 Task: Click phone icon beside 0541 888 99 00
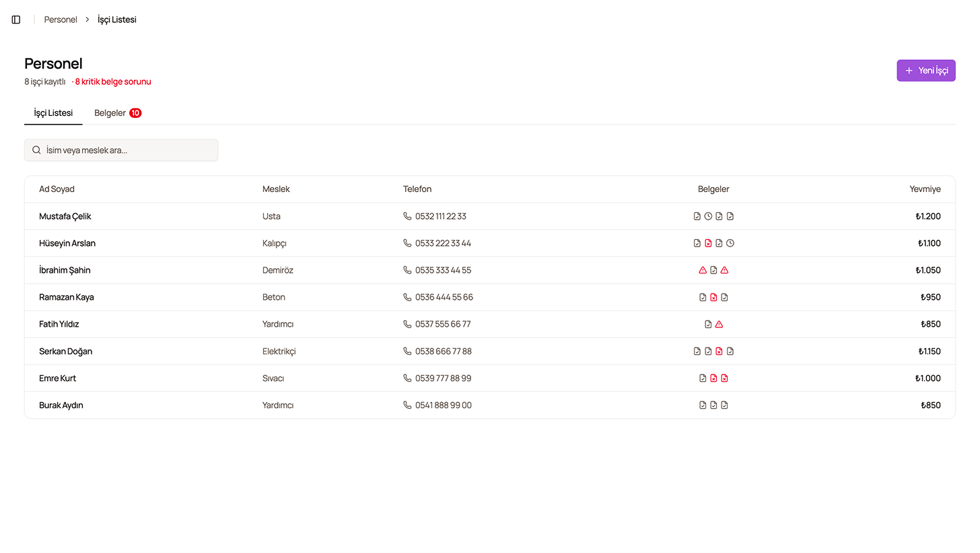point(407,405)
